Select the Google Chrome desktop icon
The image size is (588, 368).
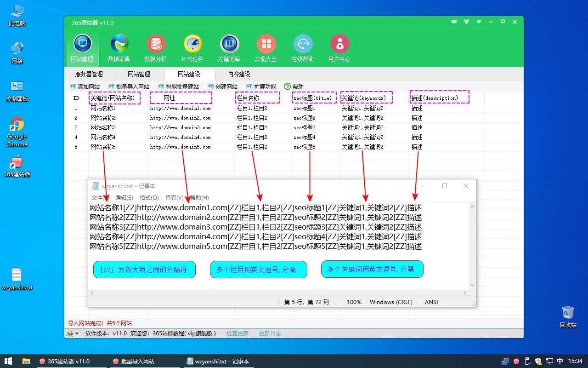17,132
